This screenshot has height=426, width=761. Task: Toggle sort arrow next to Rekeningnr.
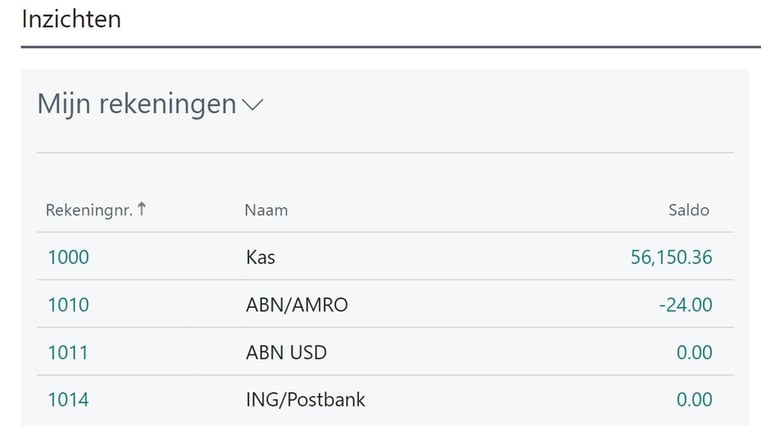pos(142,209)
